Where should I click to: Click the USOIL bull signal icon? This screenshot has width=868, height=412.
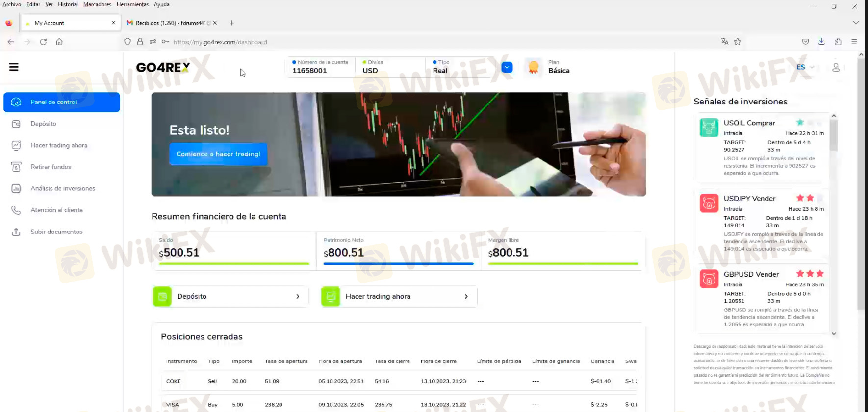[x=709, y=128]
